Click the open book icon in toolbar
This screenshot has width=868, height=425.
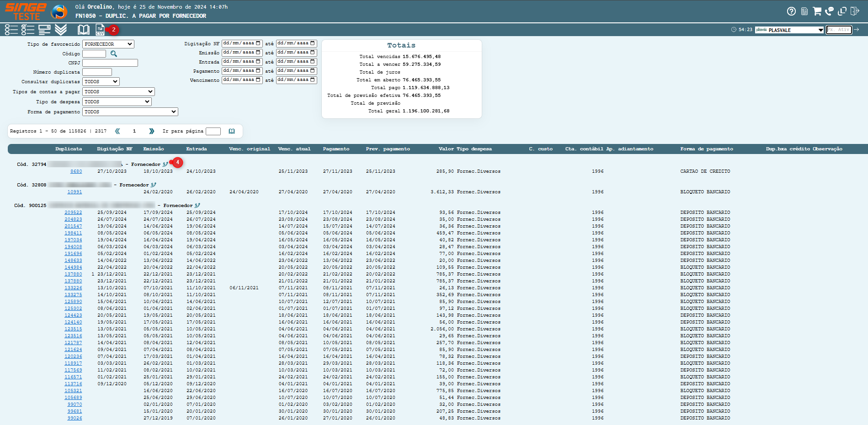pos(84,30)
